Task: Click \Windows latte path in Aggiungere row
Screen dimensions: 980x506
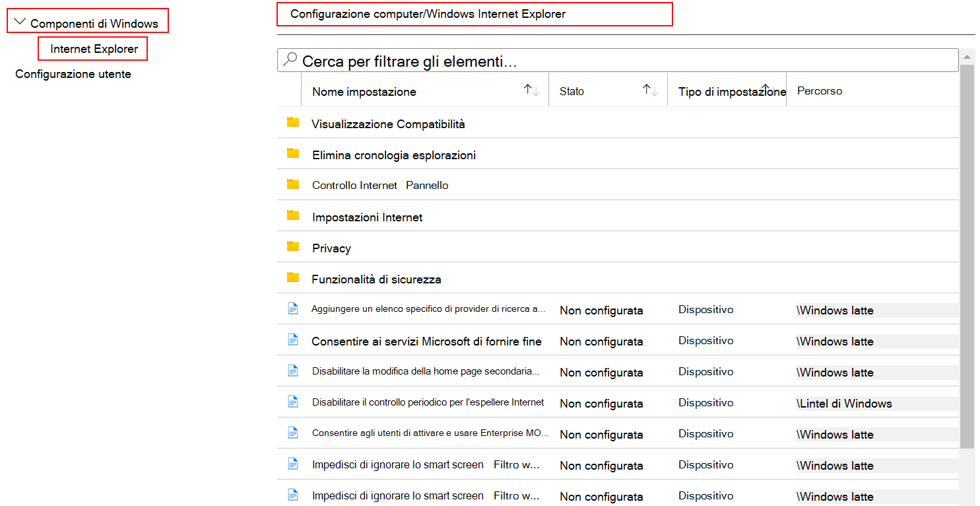Action: tap(835, 310)
